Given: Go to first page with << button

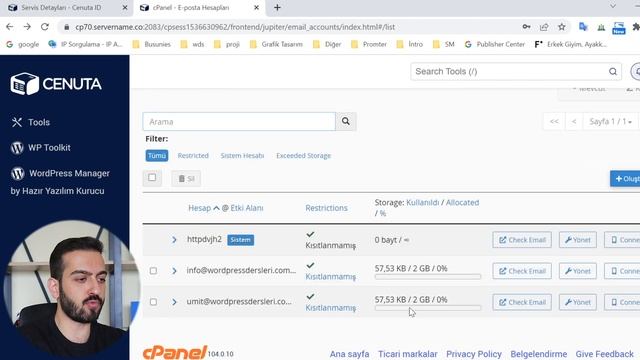Looking at the screenshot, I should point(554,122).
